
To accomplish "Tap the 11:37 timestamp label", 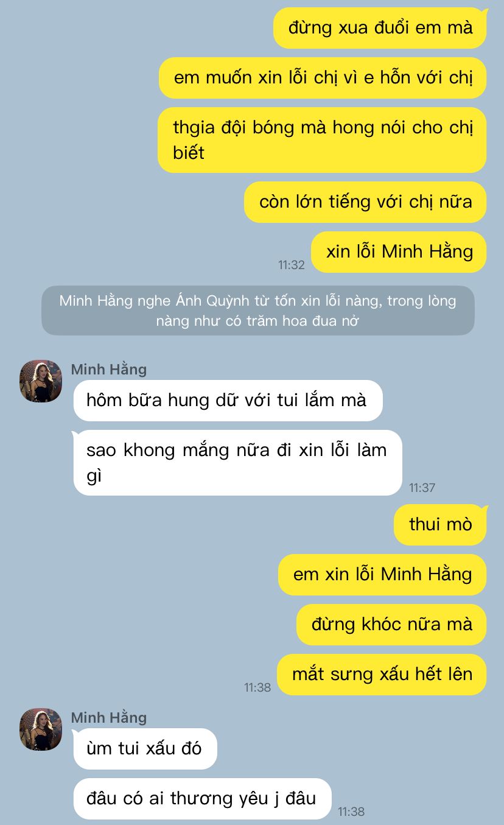I will click(x=422, y=488).
